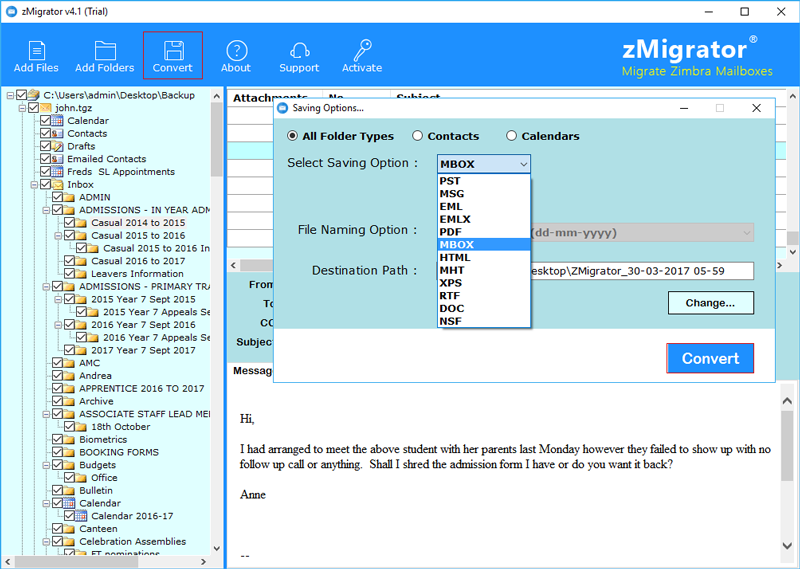Click the Calendar 2016-17 calendar icon

(81, 516)
